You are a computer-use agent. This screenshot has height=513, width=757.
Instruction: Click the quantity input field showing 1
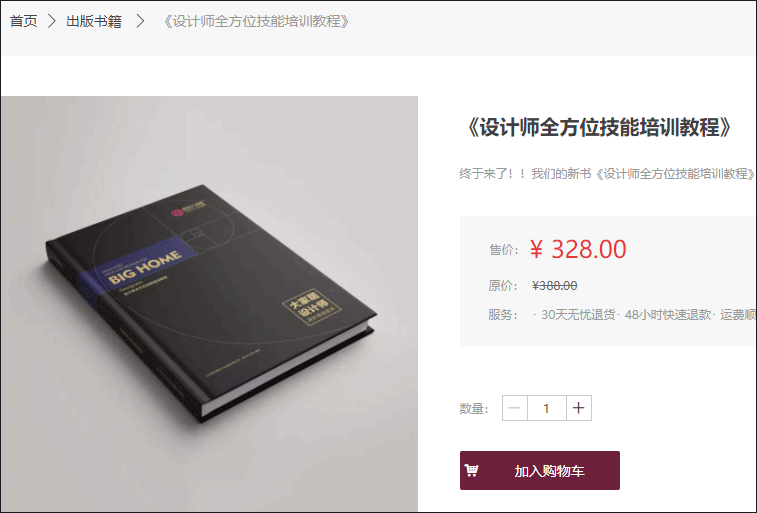[547, 408]
